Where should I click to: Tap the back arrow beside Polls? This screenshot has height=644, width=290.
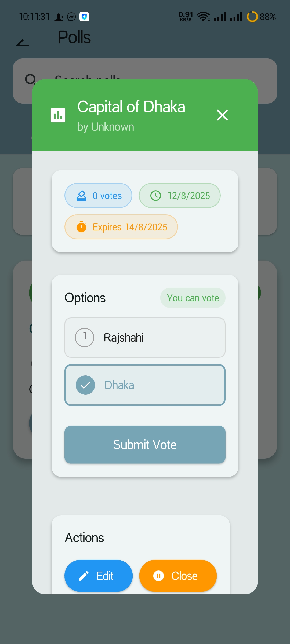tap(23, 42)
